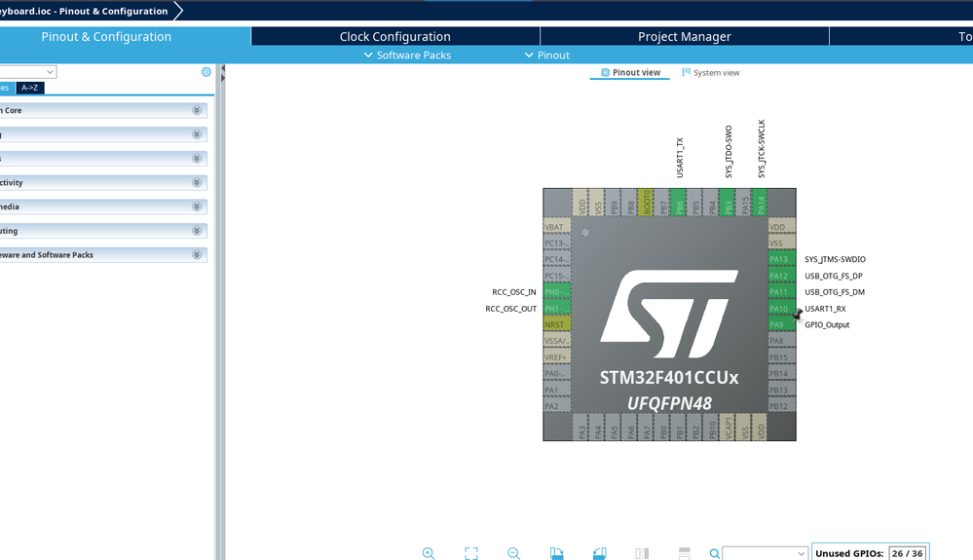
Task: Select pin PA11 on the chip
Action: [782, 292]
